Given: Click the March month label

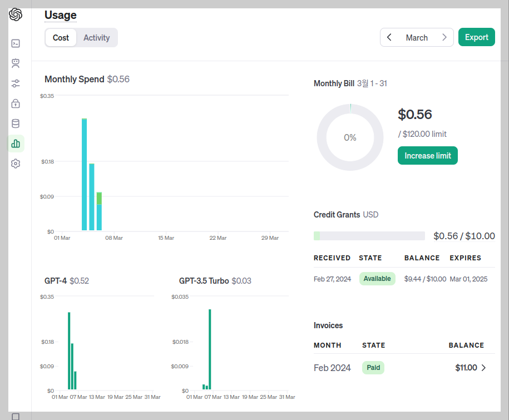Looking at the screenshot, I should pyautogui.click(x=417, y=38).
